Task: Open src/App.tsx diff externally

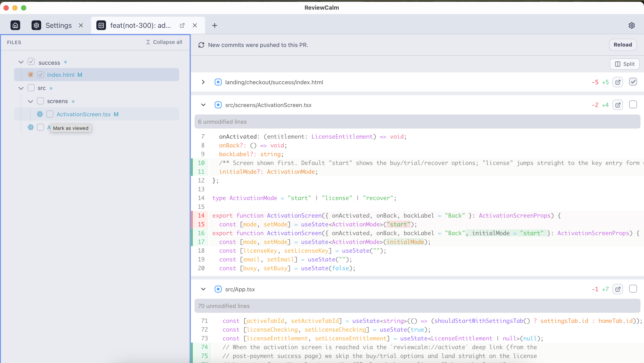Action: [x=617, y=289]
